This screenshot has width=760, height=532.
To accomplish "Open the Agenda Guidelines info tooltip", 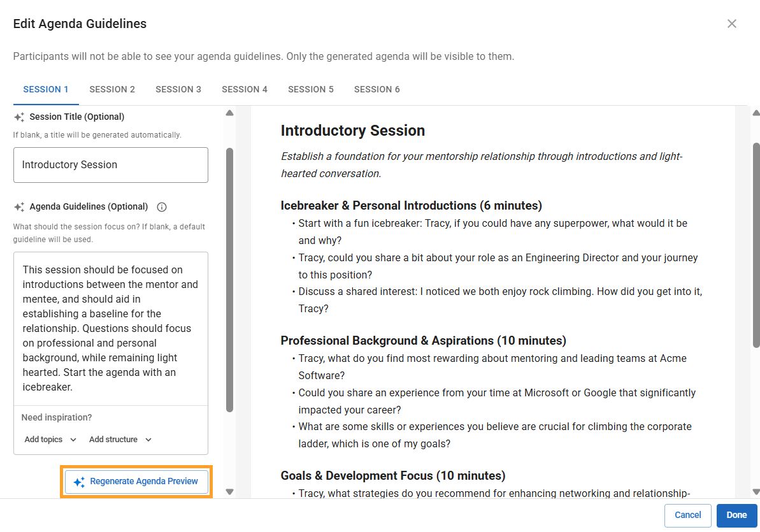I will 161,206.
